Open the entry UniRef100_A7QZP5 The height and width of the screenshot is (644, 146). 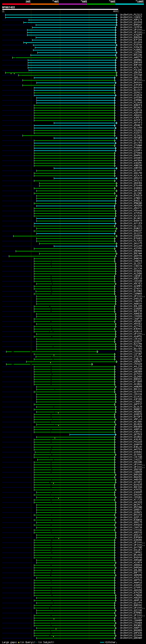(131, 35)
